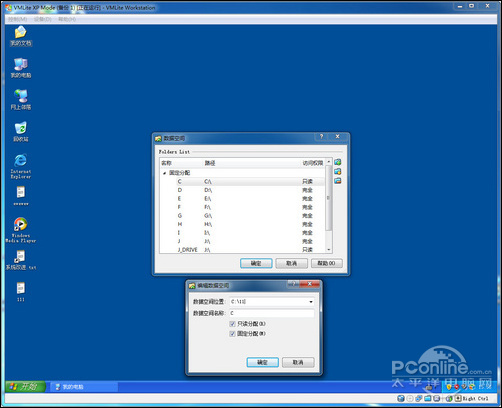The width and height of the screenshot is (502, 408).
Task: Open 我的文档 desktop icon
Action: point(21,36)
